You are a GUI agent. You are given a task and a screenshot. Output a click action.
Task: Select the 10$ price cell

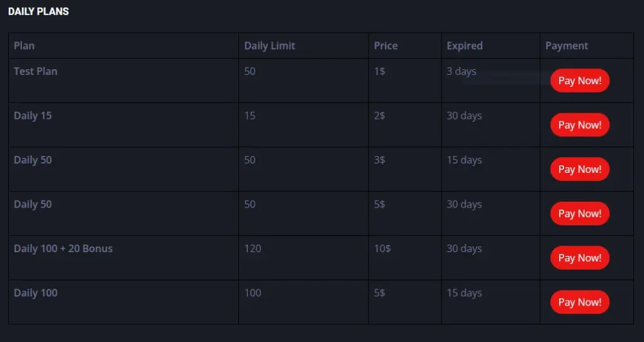click(382, 249)
